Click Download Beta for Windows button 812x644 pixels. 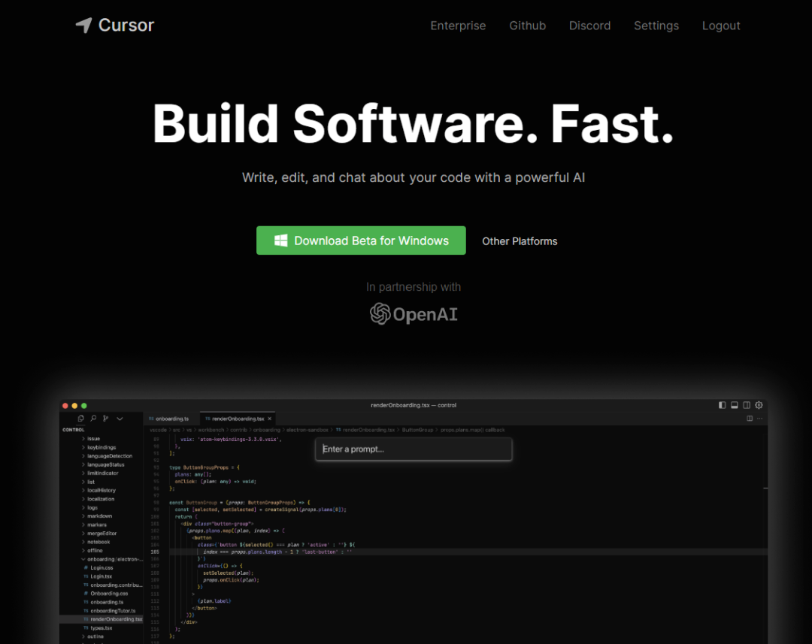pyautogui.click(x=361, y=240)
